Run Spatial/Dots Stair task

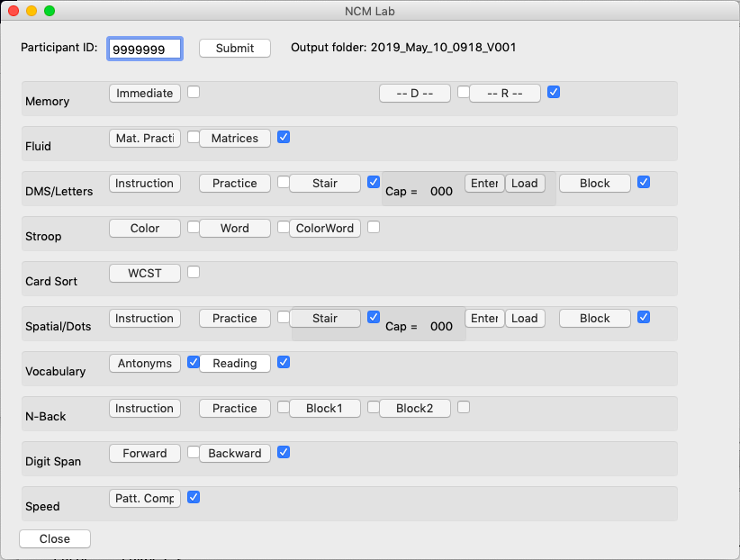pos(325,318)
